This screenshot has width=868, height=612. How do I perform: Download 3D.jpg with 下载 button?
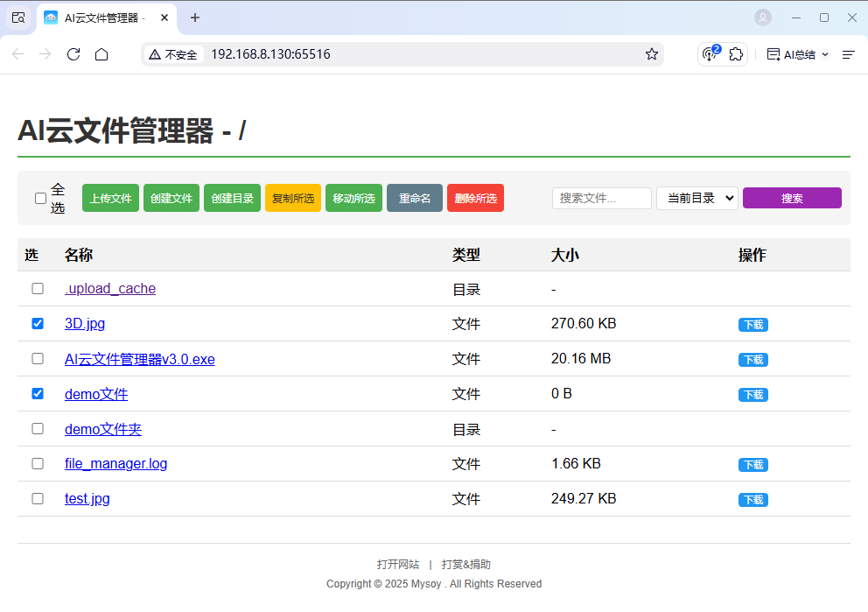(x=752, y=325)
